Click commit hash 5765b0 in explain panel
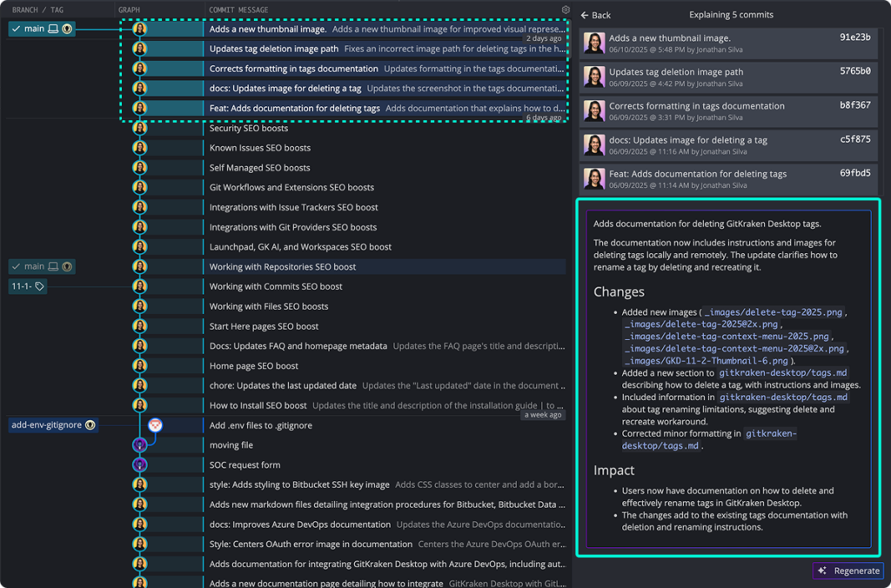 click(x=854, y=71)
